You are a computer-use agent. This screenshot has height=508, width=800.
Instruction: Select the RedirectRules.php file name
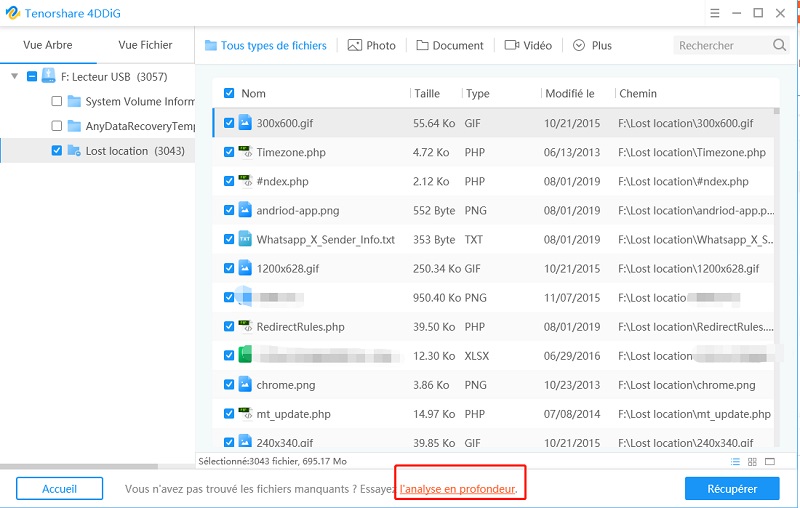[x=301, y=326]
